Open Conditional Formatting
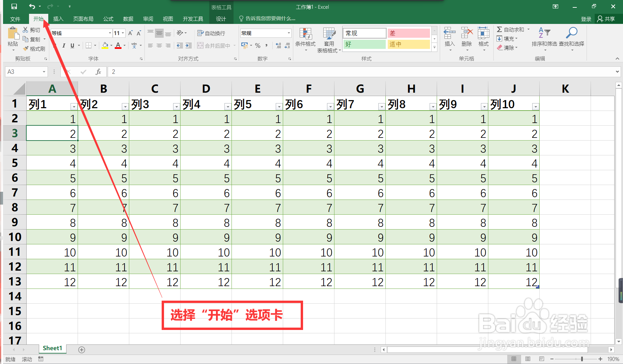This screenshot has width=623, height=364. [305, 38]
